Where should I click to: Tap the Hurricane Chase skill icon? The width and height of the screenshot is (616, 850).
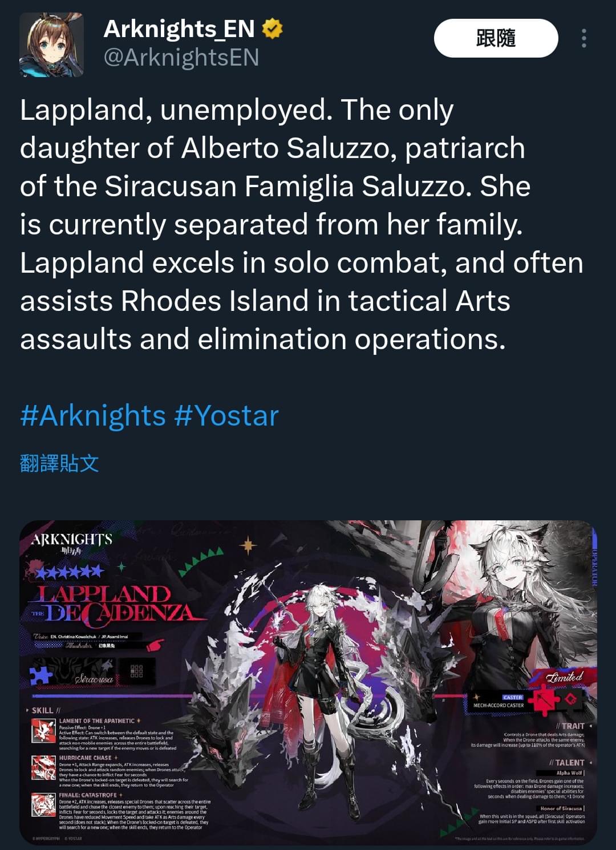point(43,768)
